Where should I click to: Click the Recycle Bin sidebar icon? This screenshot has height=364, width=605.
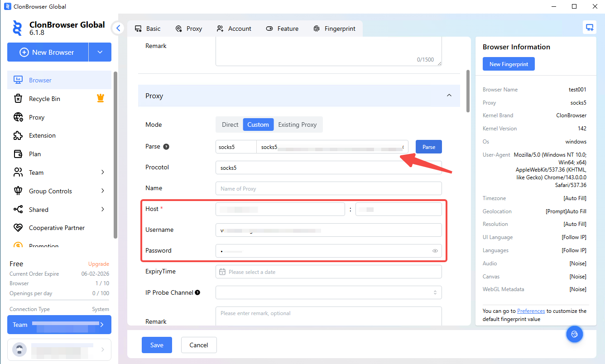click(18, 99)
